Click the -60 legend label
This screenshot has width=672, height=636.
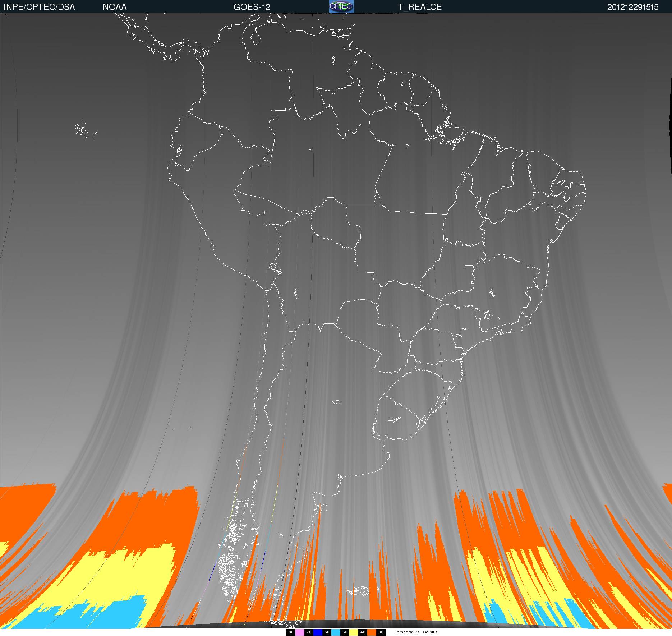tap(327, 632)
